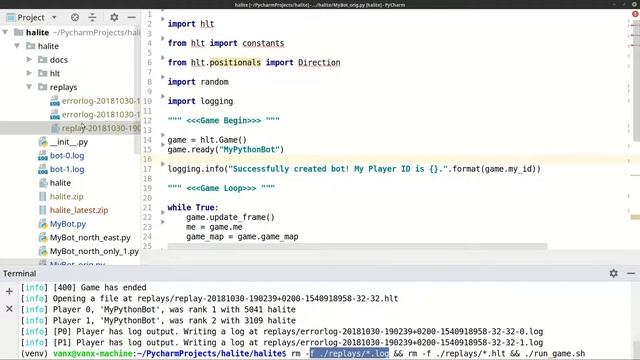Click the docs folder icon
This screenshot has width=640, height=360.
click(x=43, y=60)
